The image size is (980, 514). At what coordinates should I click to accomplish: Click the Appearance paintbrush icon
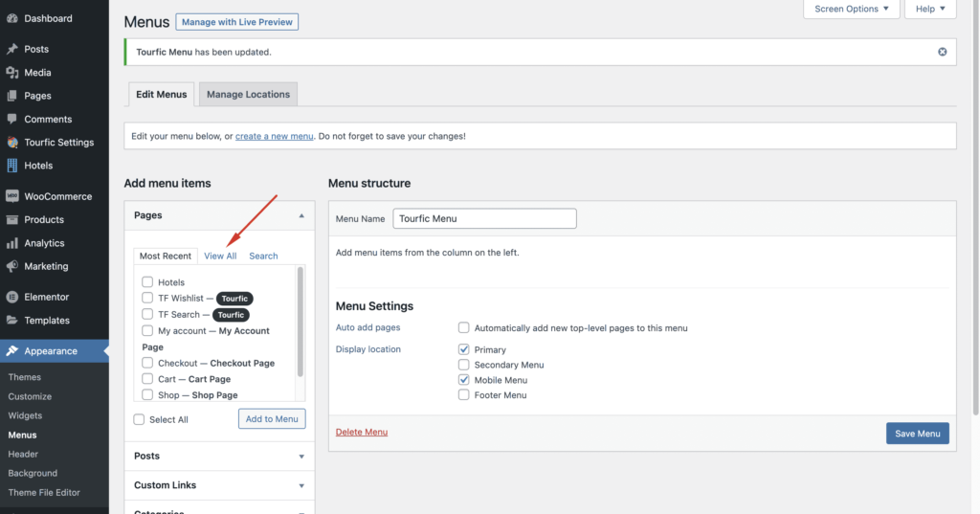pyautogui.click(x=11, y=350)
